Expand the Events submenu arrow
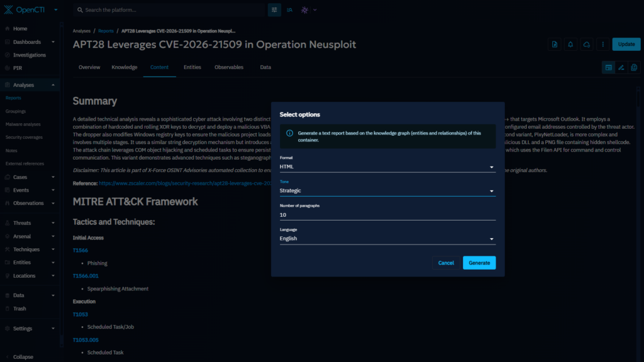This screenshot has height=362, width=644. click(x=53, y=190)
